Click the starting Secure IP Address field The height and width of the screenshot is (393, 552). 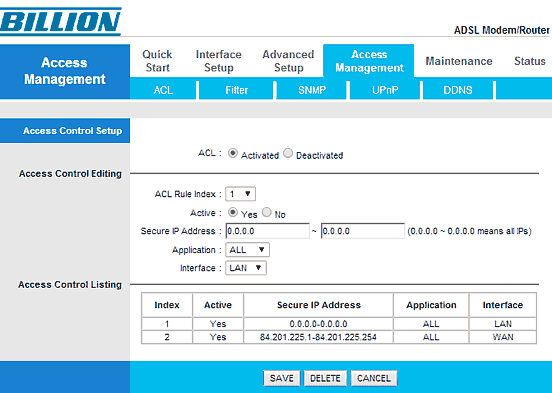click(x=268, y=231)
